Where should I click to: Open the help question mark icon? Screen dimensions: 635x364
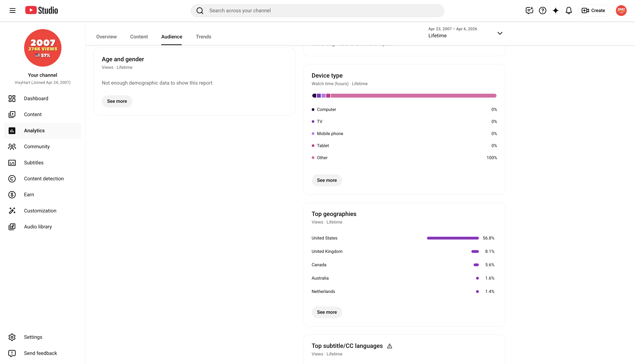tap(542, 11)
